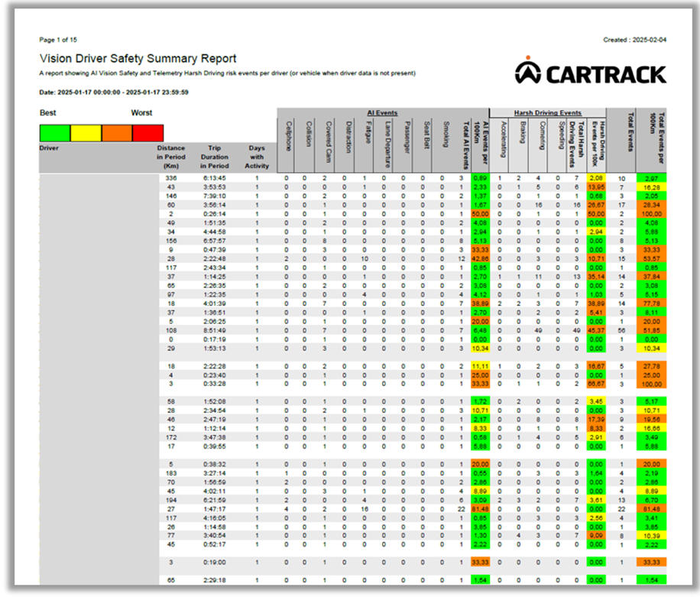Click the total cell '53,57'

[x=651, y=258]
